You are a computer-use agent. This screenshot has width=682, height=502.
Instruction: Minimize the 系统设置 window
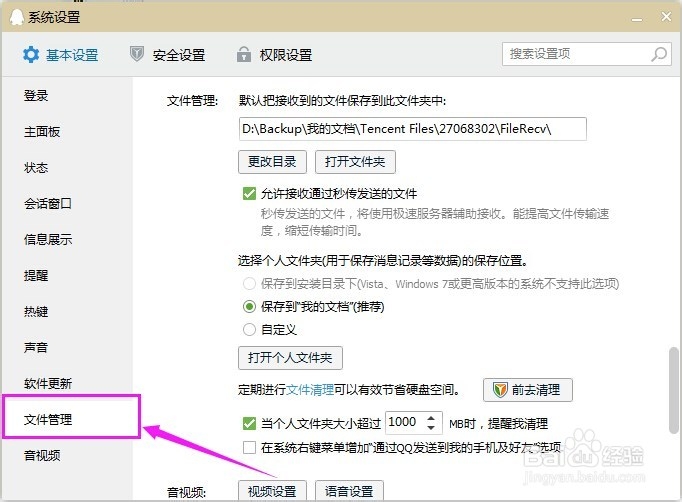click(x=637, y=19)
